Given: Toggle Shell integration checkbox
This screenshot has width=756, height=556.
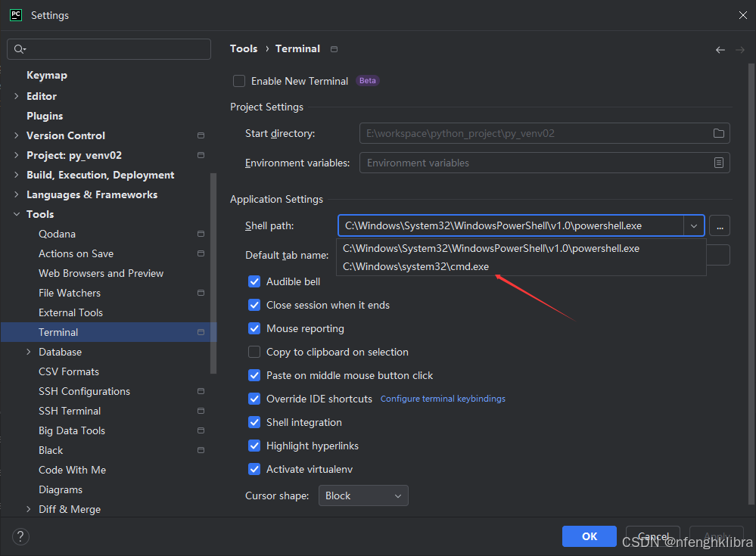Looking at the screenshot, I should pos(254,422).
